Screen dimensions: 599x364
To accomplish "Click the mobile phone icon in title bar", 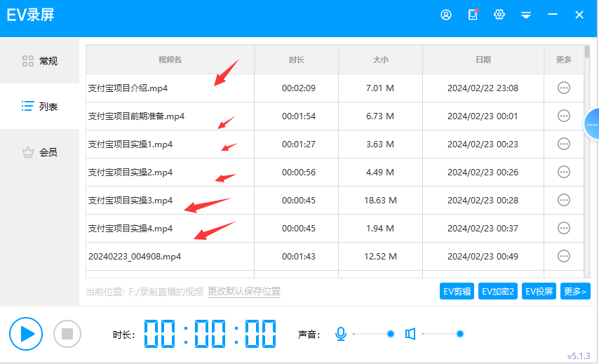I will pos(473,15).
